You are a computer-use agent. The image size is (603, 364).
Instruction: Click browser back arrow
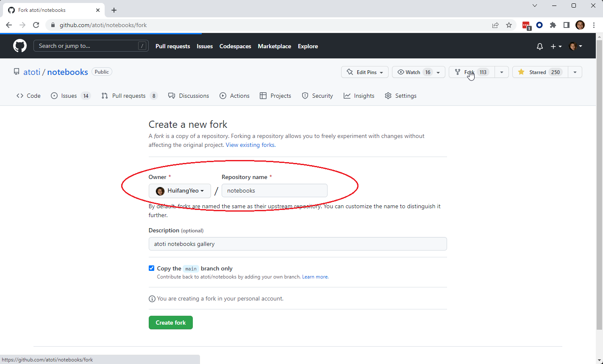click(x=9, y=25)
